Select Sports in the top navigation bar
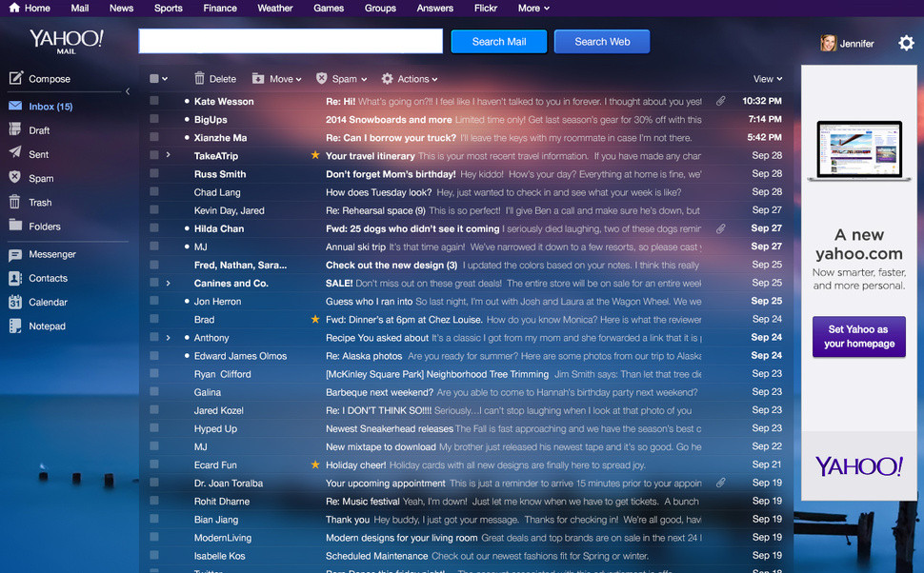 168,8
